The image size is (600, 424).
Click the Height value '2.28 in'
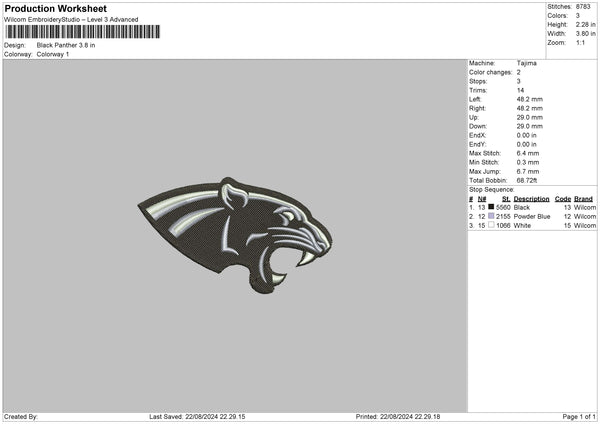click(585, 24)
